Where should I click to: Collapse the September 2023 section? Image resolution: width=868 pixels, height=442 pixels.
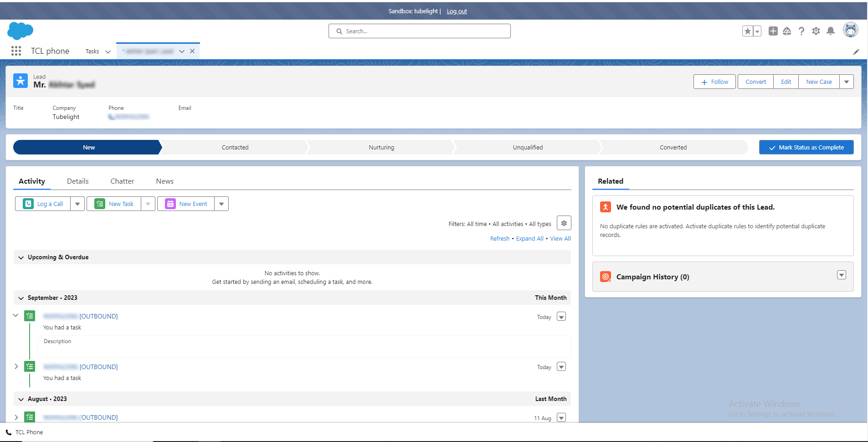[x=21, y=298]
